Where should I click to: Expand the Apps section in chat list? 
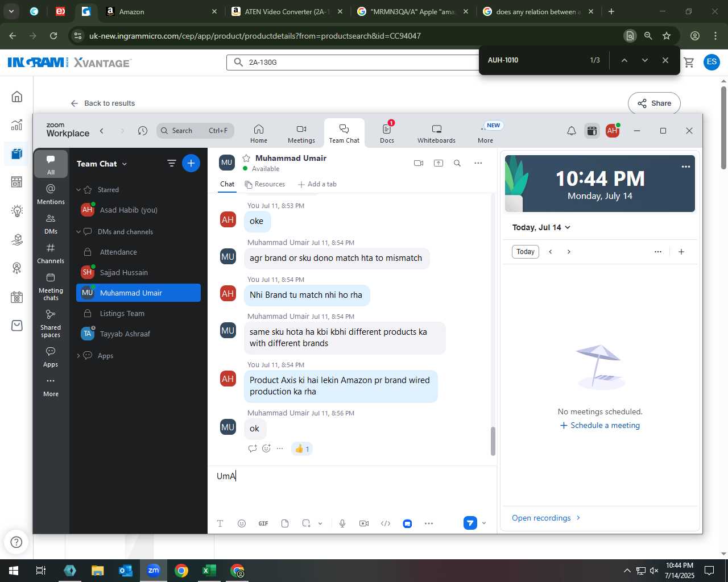click(x=78, y=356)
